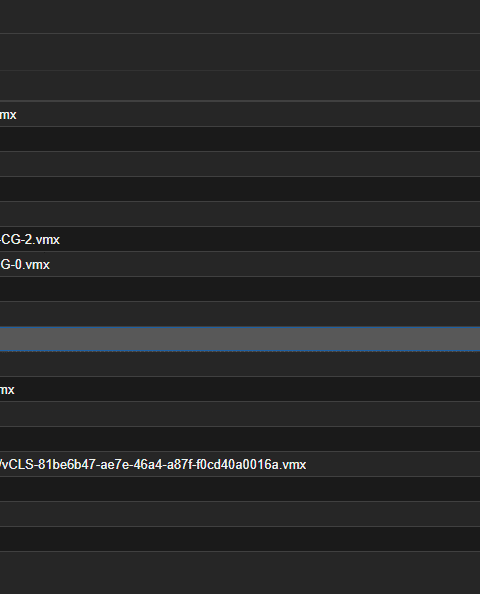Click the empty row directly above CG-2.vmx row
Viewport: 480px width, 594px height.
[x=240, y=214]
